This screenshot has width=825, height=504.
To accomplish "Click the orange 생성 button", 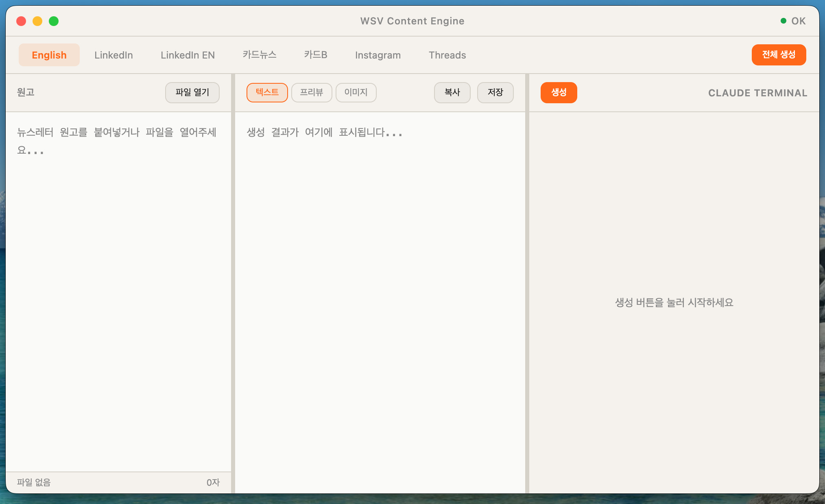I will (x=559, y=92).
